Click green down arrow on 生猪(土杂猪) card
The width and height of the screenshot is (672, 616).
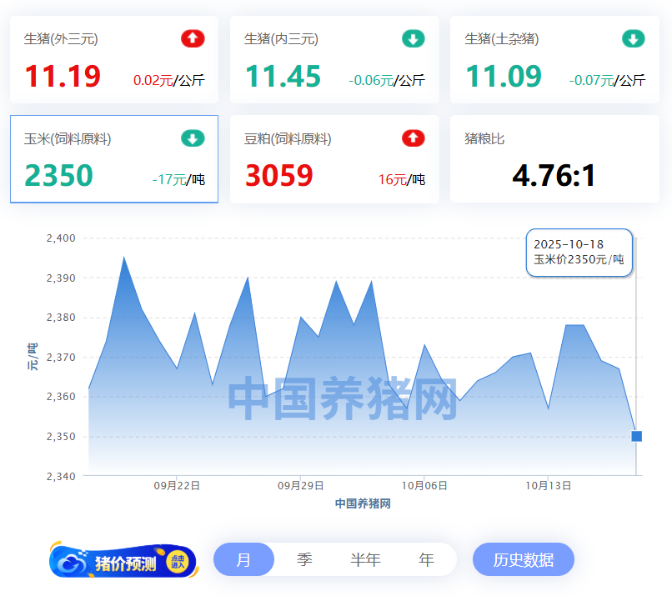(633, 38)
